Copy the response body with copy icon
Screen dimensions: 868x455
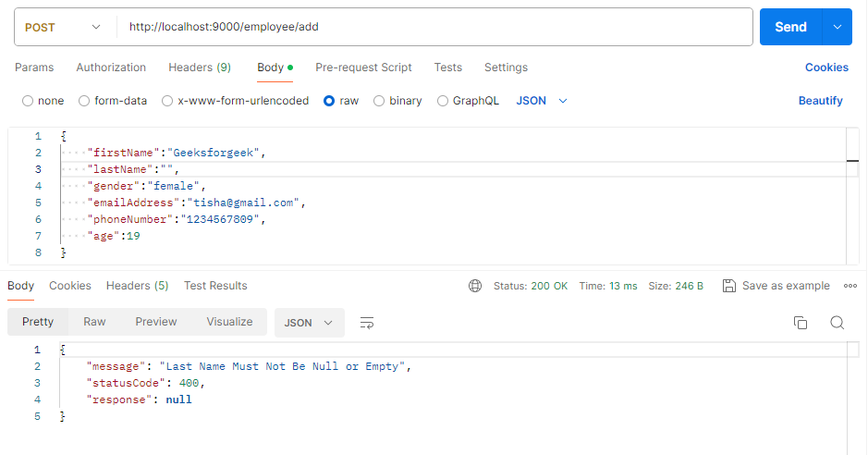[x=801, y=323]
